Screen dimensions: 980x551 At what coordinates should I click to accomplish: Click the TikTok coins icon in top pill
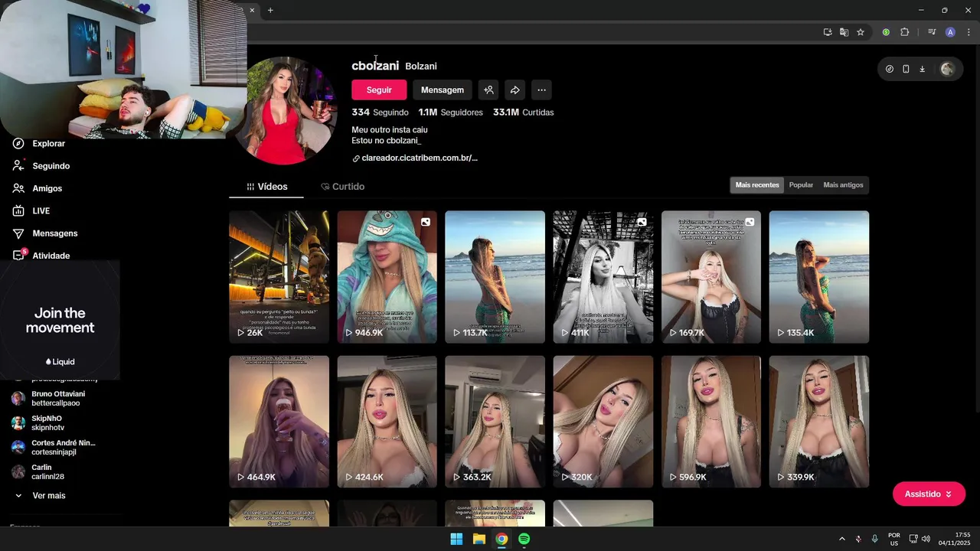pos(889,69)
